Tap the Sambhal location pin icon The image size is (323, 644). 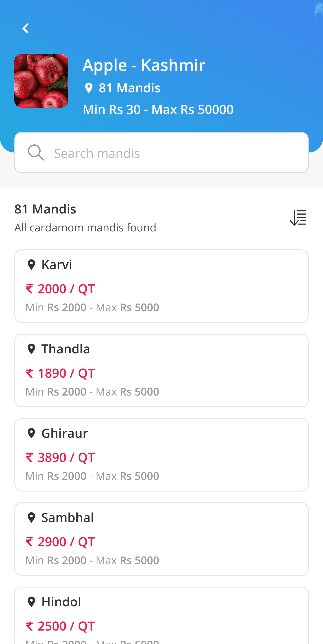coord(31,517)
